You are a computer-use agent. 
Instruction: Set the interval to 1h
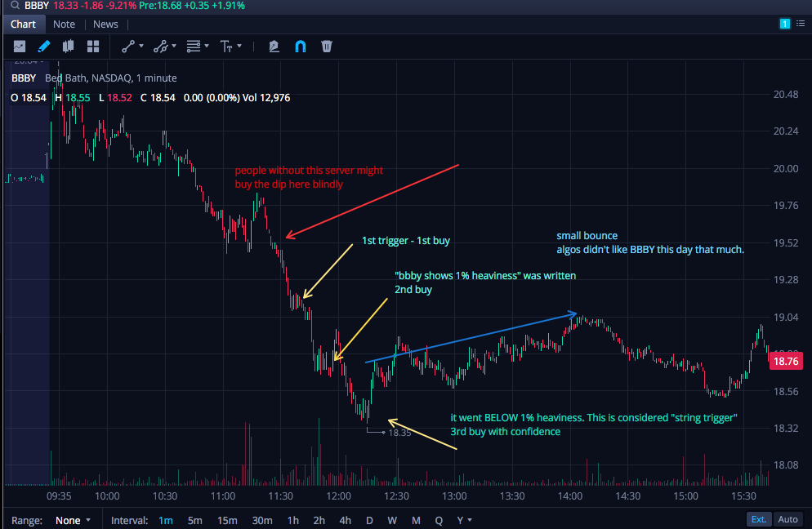pos(293,520)
